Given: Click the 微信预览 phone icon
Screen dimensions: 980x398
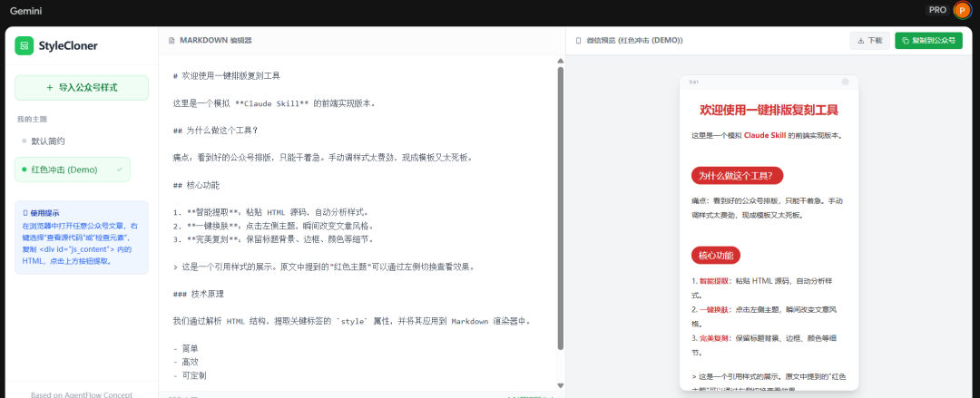Looking at the screenshot, I should click(578, 41).
